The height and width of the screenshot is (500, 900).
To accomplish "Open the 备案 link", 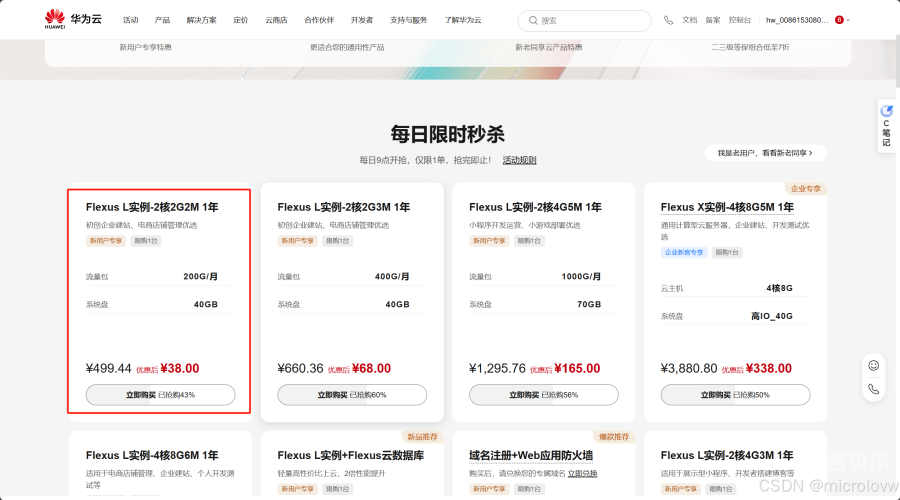I will coord(713,20).
